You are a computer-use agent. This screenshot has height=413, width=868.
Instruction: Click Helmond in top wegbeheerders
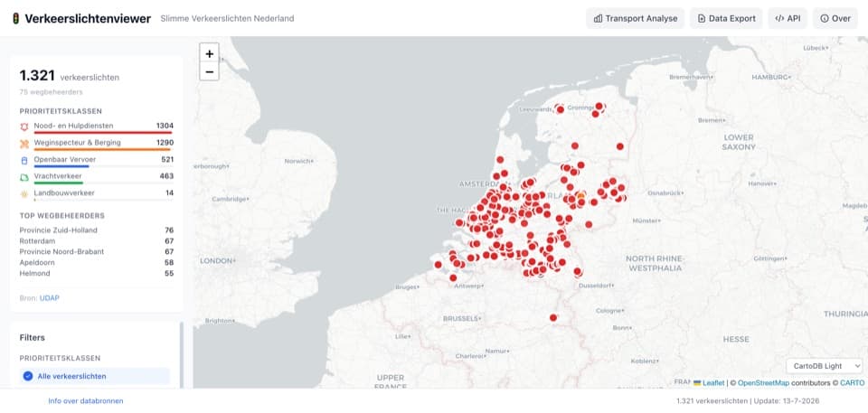point(34,273)
